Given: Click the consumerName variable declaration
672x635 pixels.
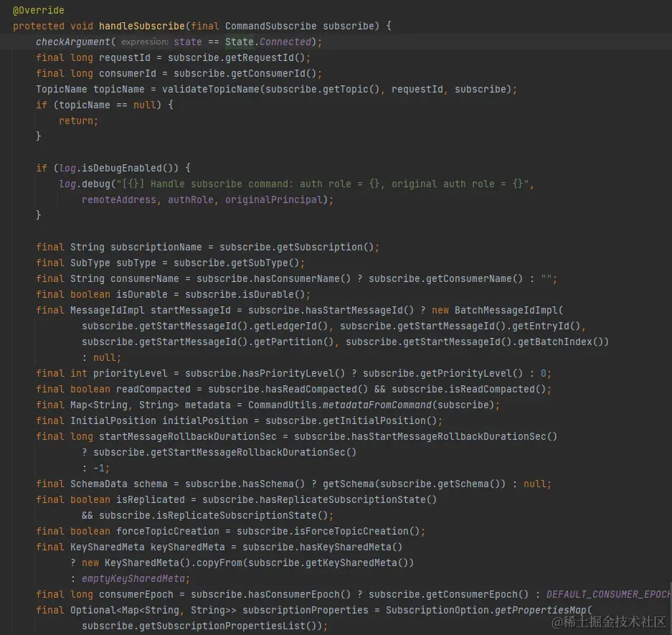Looking at the screenshot, I should pyautogui.click(x=144, y=278).
